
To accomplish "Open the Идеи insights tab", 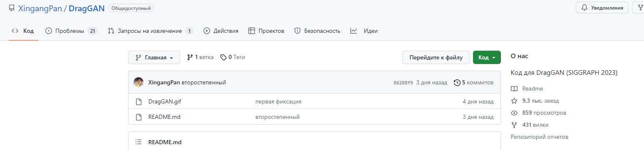I will [x=364, y=31].
